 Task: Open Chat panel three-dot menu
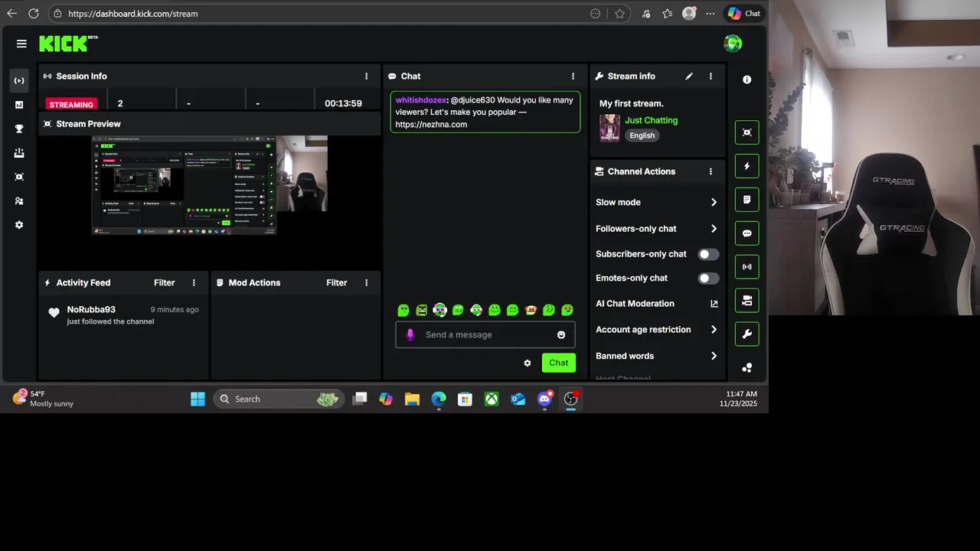(x=573, y=77)
